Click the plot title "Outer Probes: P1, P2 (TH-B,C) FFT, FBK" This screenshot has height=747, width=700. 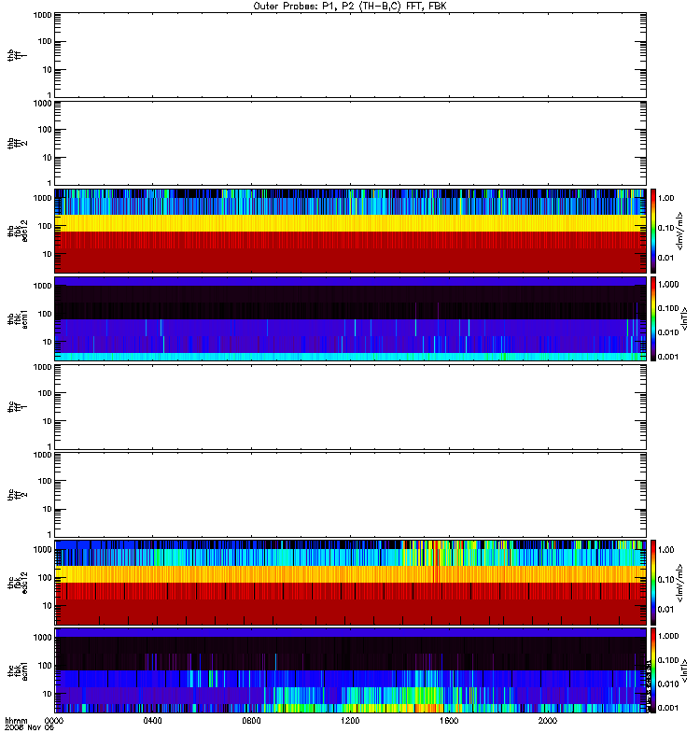[x=350, y=7]
